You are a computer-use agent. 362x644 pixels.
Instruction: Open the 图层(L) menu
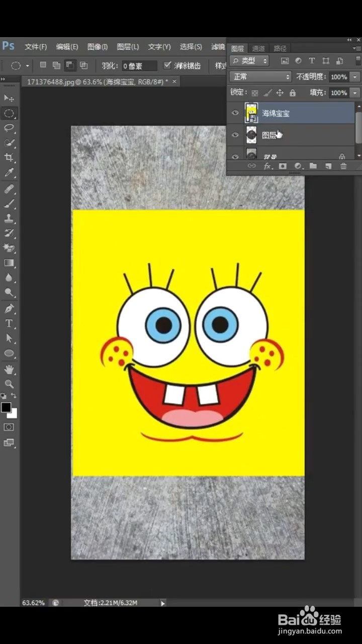pos(128,47)
